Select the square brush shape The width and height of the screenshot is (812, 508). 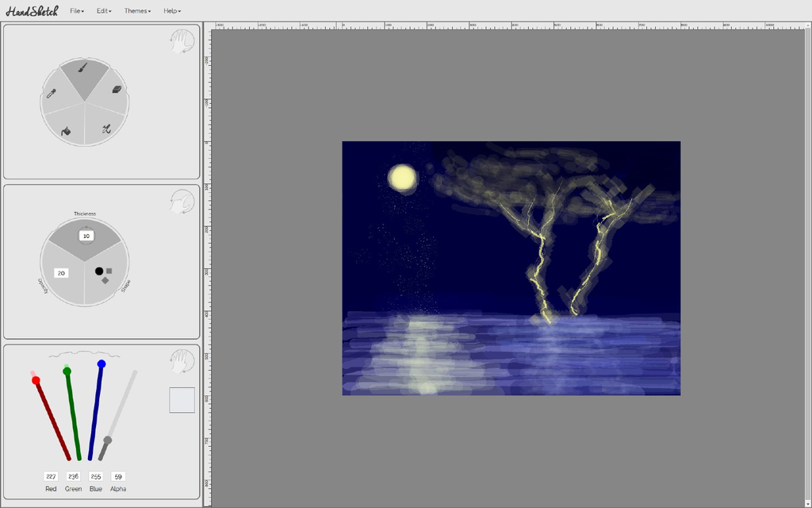pyautogui.click(x=109, y=271)
